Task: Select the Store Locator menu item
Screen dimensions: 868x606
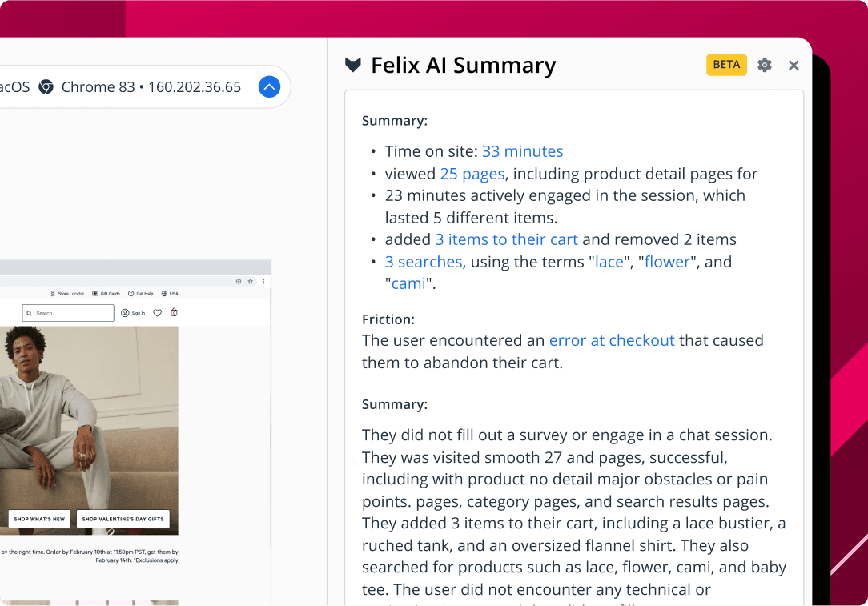Action: 67,294
